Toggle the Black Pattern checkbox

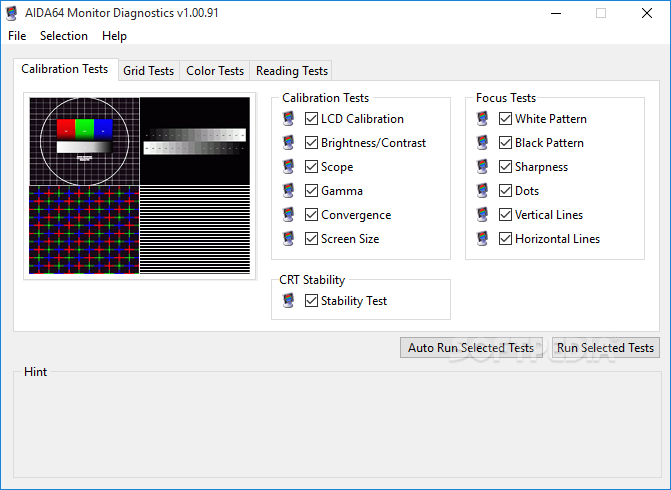[505, 143]
